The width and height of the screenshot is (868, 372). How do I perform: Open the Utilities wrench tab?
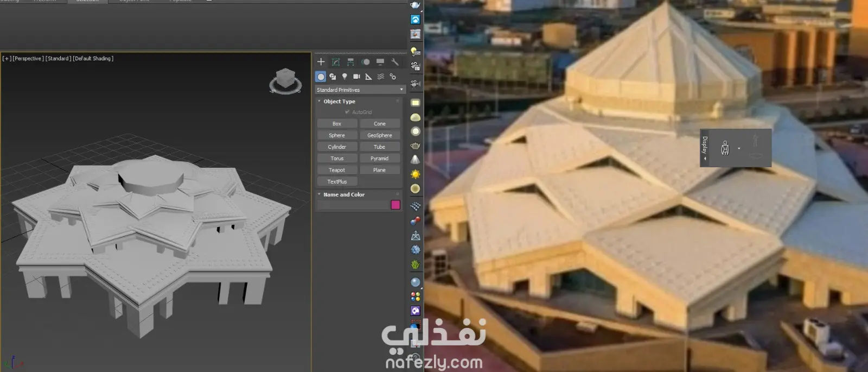(x=395, y=62)
